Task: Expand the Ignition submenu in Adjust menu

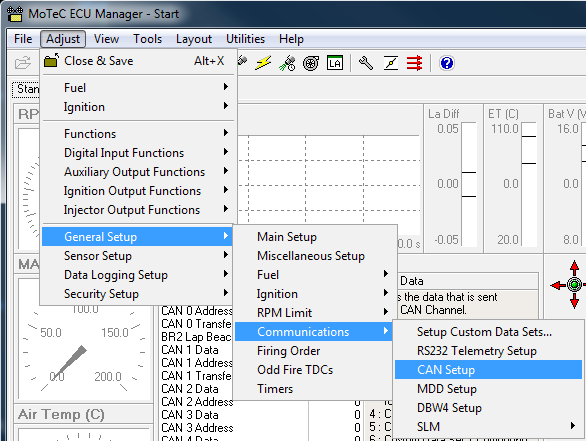Action: (138, 107)
